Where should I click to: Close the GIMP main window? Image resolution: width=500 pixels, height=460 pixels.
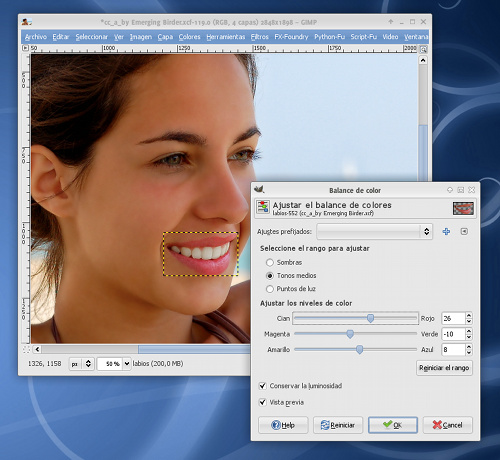pyautogui.click(x=424, y=22)
